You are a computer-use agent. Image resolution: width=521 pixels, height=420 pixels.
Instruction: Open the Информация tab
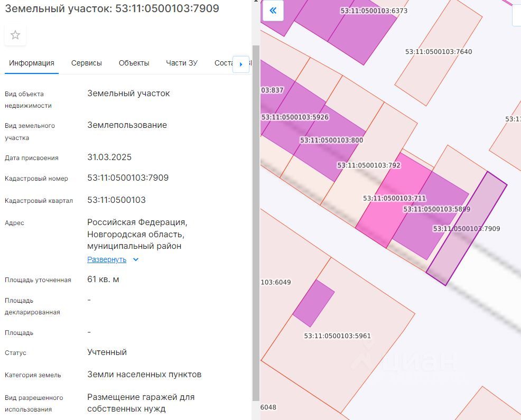click(x=32, y=63)
